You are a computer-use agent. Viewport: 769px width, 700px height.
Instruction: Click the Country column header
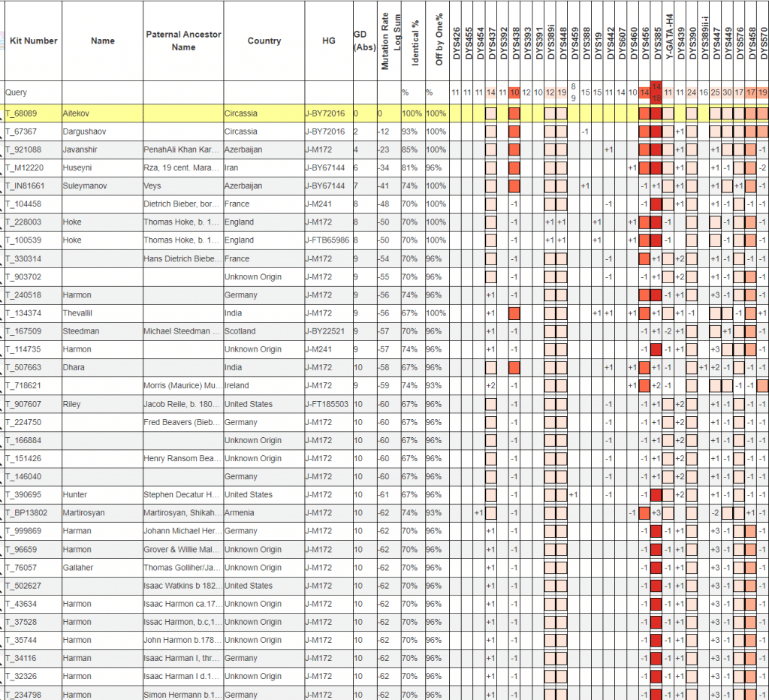[264, 41]
